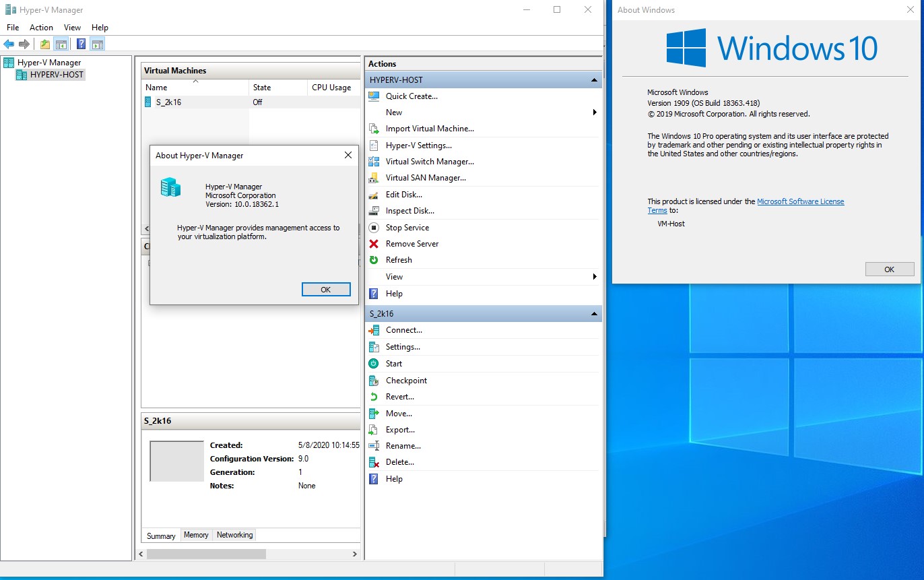Viewport: 924px width, 580px height.
Task: Click the Rename action
Action: click(x=403, y=446)
